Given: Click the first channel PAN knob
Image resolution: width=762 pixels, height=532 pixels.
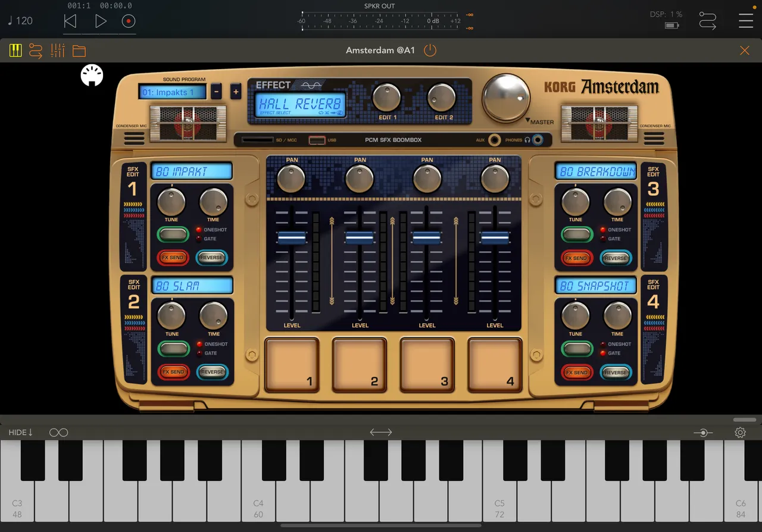Looking at the screenshot, I should pyautogui.click(x=292, y=179).
